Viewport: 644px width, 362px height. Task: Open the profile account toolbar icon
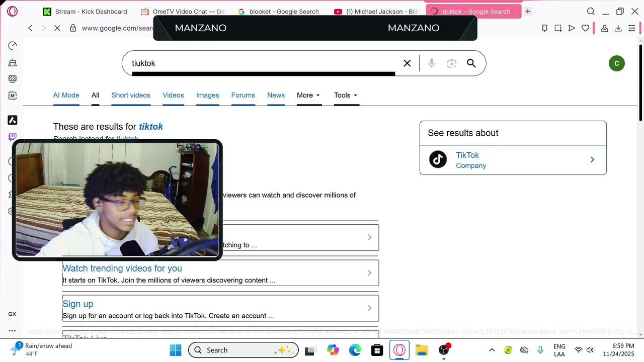pyautogui.click(x=605, y=28)
